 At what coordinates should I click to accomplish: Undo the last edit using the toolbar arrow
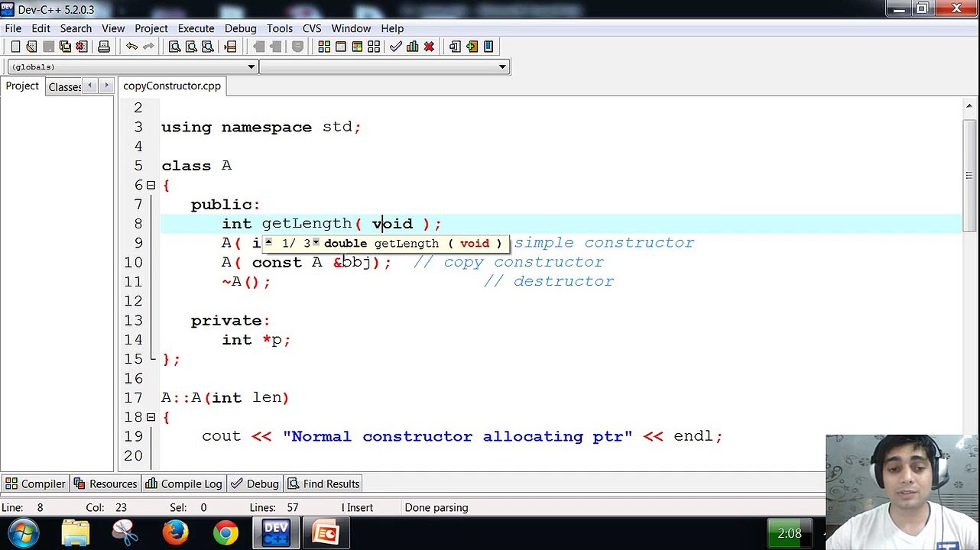[131, 47]
